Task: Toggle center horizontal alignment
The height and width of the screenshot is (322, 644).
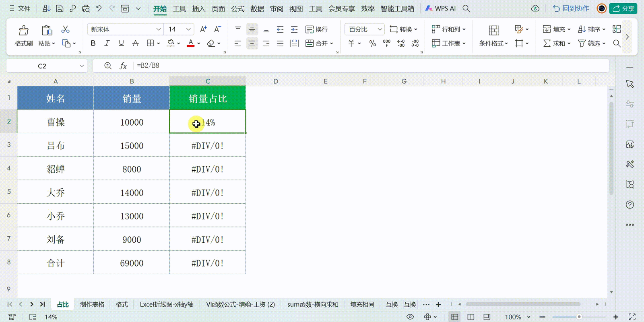Action: 252,43
